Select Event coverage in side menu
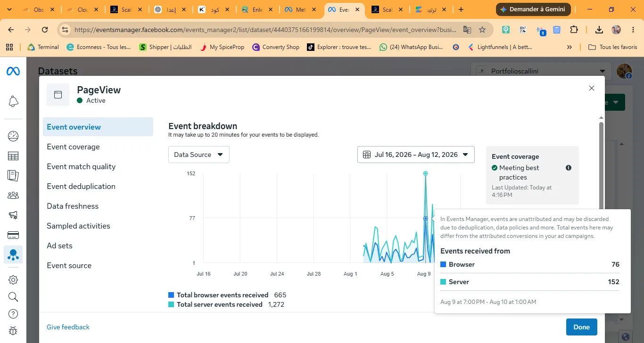This screenshot has height=343, width=644. (x=98, y=147)
